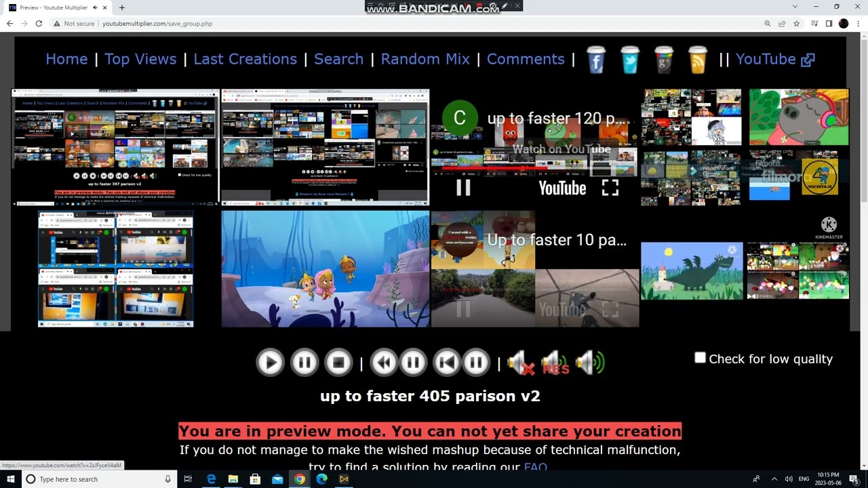Viewport: 868px width, 488px height.
Task: Click the dragon and castle cartoon video
Action: click(692, 270)
